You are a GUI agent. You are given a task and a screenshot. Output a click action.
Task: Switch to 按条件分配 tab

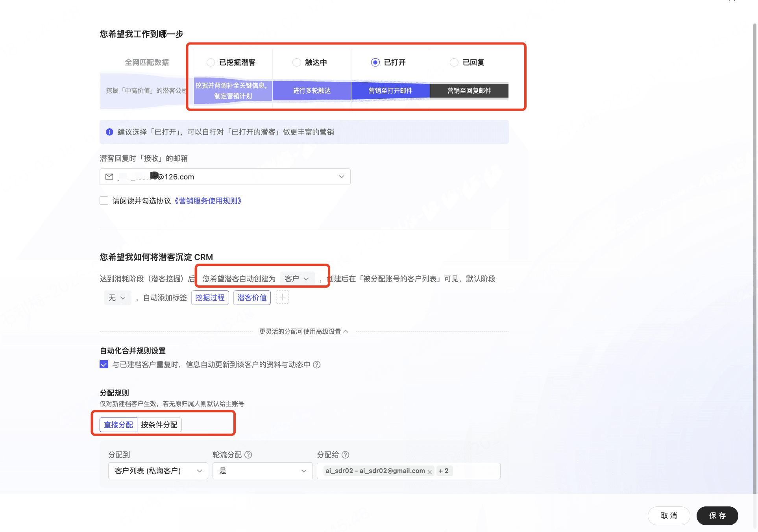point(159,425)
